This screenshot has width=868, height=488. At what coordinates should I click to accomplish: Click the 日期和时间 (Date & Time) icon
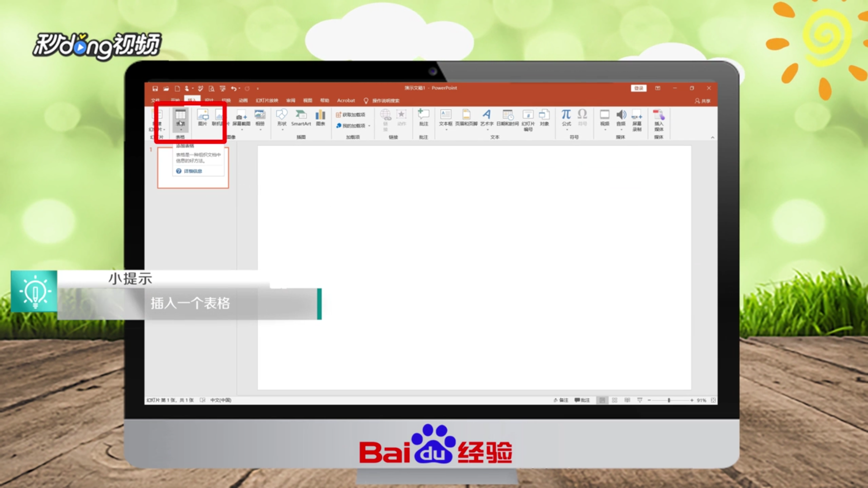pos(508,118)
